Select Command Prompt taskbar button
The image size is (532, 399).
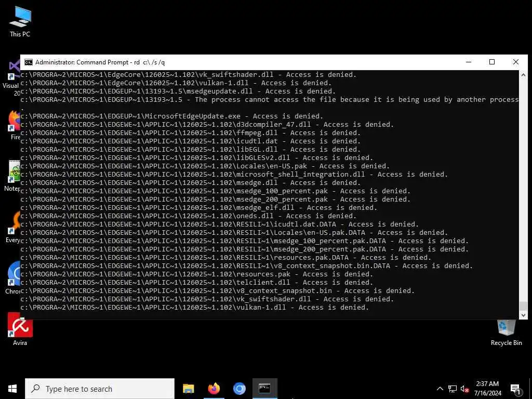(x=264, y=389)
